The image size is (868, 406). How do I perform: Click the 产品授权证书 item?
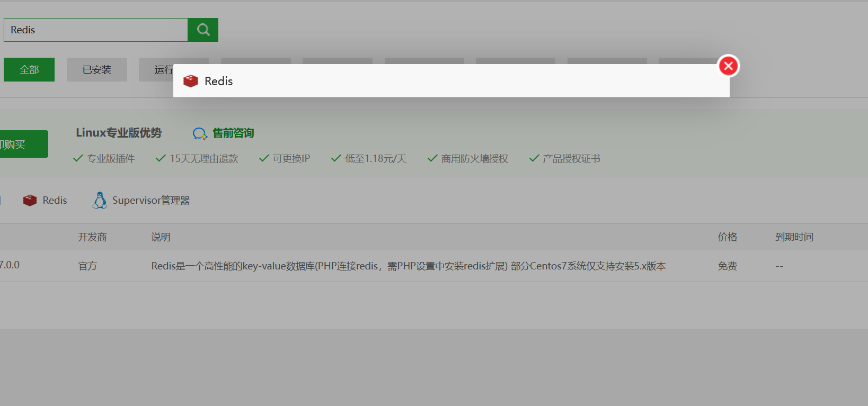pos(565,158)
